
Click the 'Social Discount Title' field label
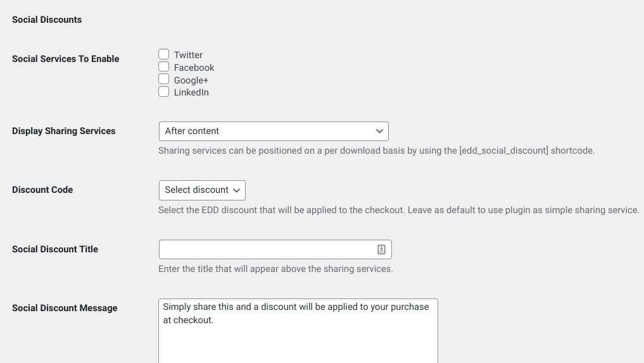click(55, 249)
